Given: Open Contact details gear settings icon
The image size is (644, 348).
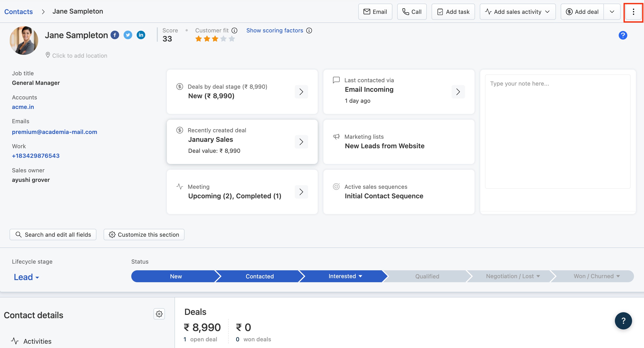Looking at the screenshot, I should click(159, 314).
